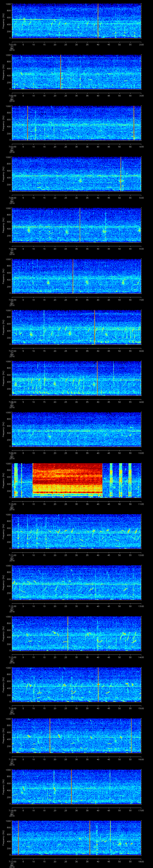Click the red vertical line in the 7:06:00 panel
The width and height of the screenshot is (153, 868).
coord(73,276)
